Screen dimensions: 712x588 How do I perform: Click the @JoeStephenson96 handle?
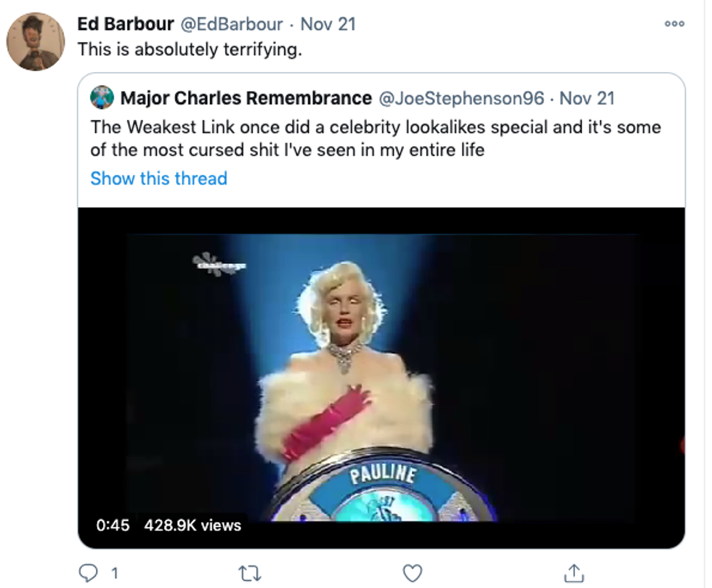(462, 97)
